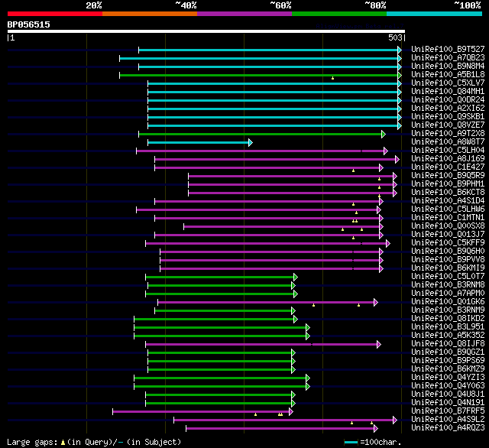Select the UniRef100_C1E427 label
Image resolution: width=489 pixels, height=448 pixels.
point(448,167)
